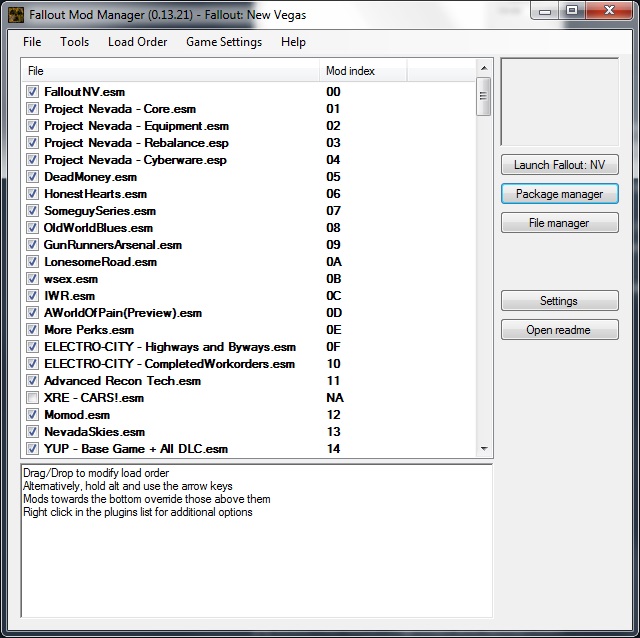Select the FalloutNV.esm file name
Screen dimensions: 640x638
pyautogui.click(x=84, y=92)
